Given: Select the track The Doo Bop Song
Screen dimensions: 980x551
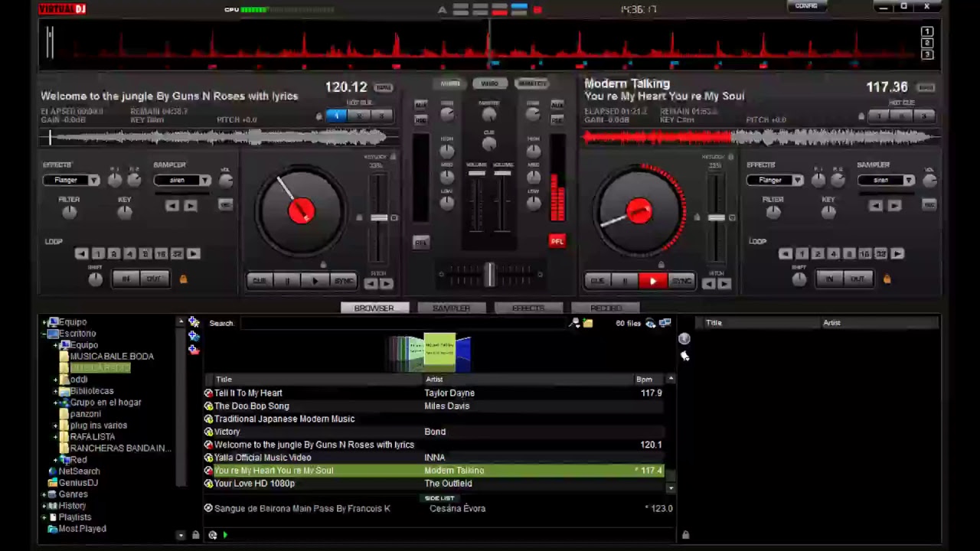Looking at the screenshot, I should click(x=433, y=406).
